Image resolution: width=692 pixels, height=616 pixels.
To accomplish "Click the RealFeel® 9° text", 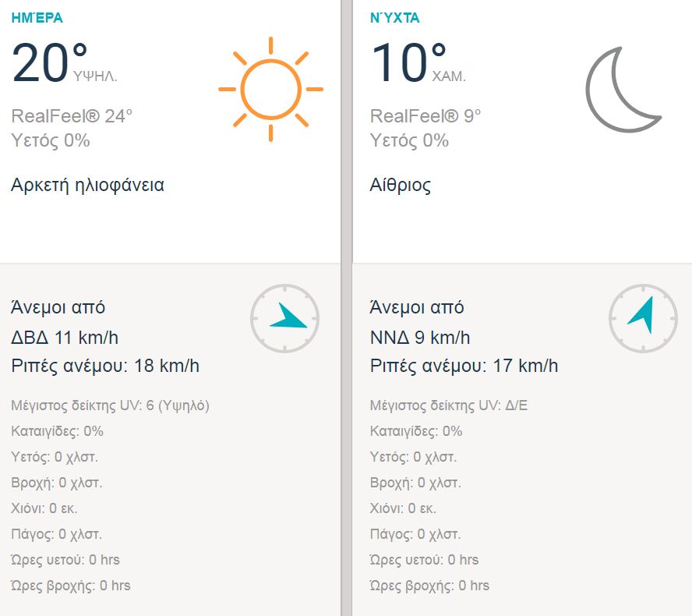I will click(425, 116).
